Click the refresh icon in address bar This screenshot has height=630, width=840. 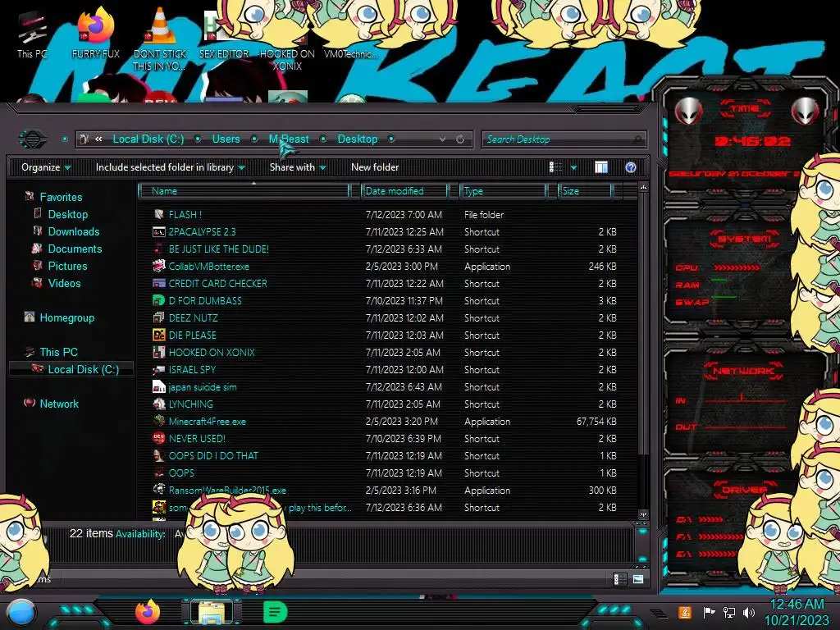tap(460, 139)
